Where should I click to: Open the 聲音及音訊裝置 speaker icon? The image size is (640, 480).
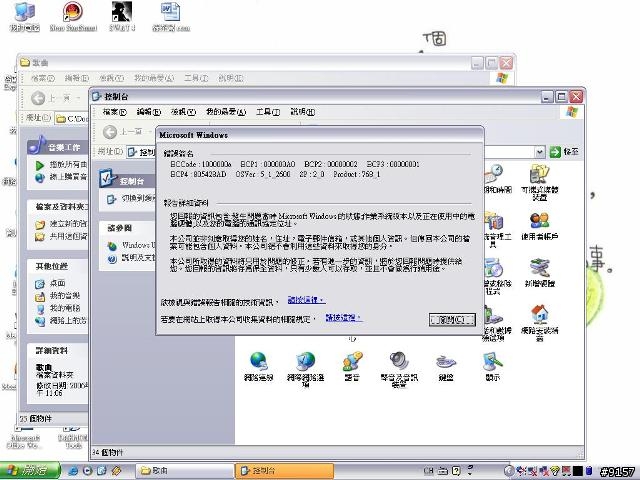pyautogui.click(x=399, y=367)
